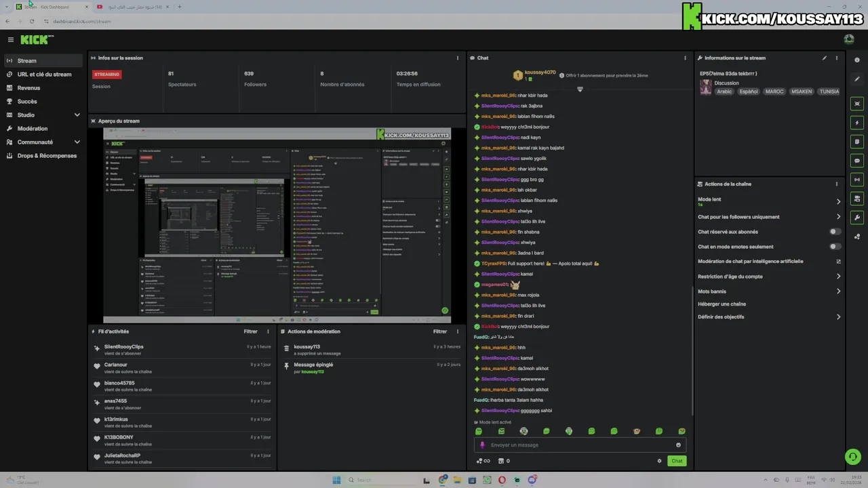
Task: Click the Arabic stream tag
Action: pos(724,91)
